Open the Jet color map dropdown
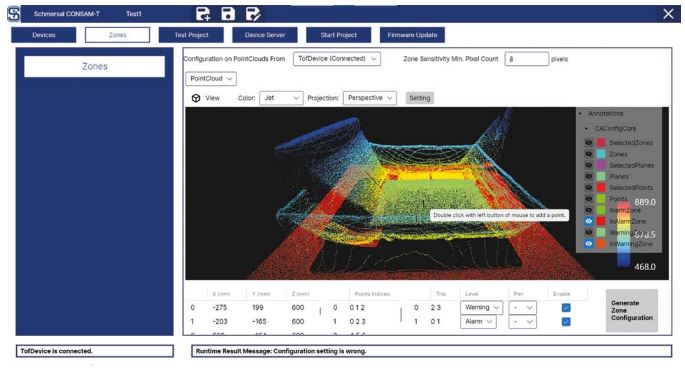This screenshot has height=368, width=685. point(281,98)
